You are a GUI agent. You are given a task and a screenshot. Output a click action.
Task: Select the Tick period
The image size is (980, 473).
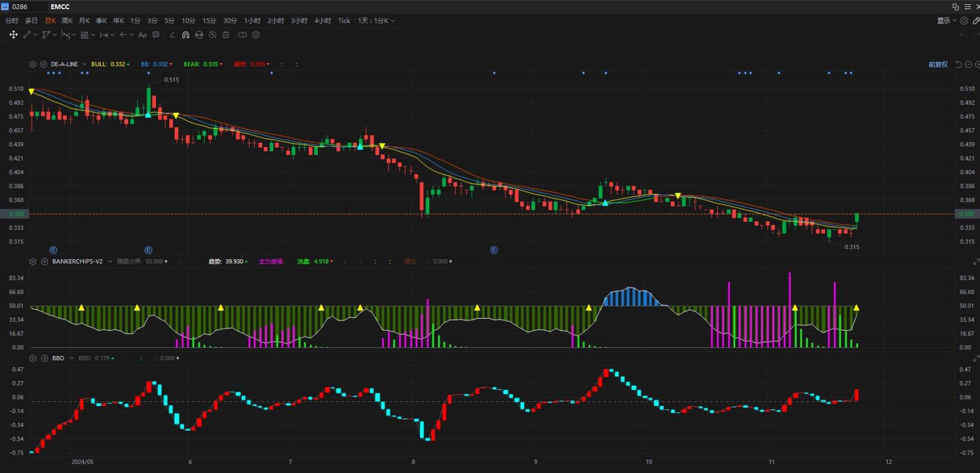click(344, 21)
